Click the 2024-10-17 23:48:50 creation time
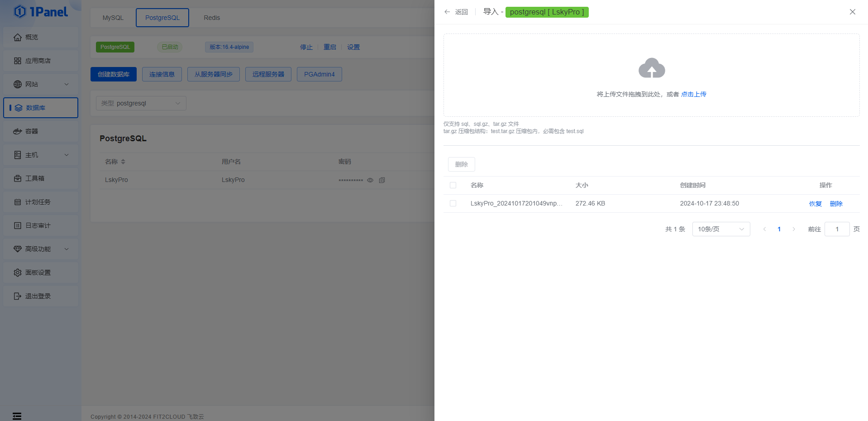 [710, 203]
